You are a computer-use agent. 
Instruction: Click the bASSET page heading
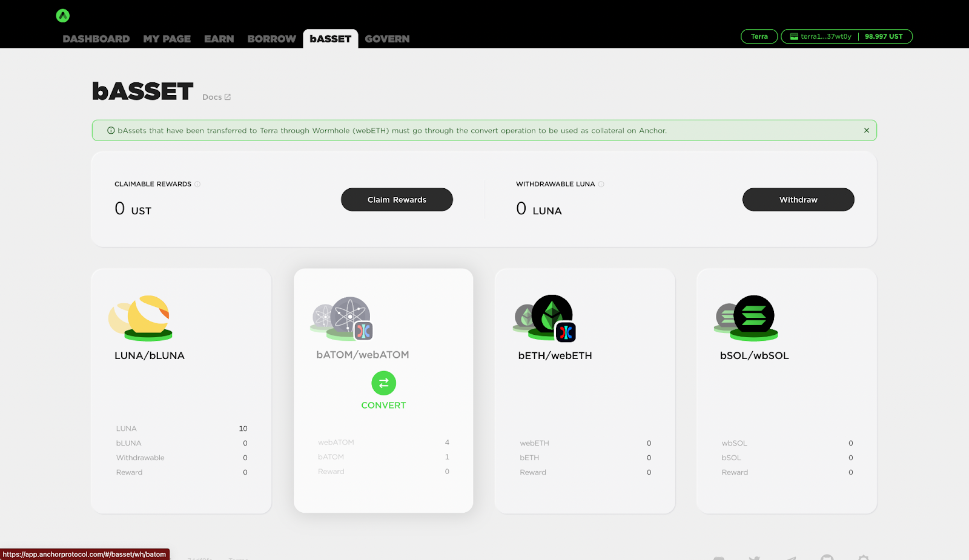click(x=143, y=91)
